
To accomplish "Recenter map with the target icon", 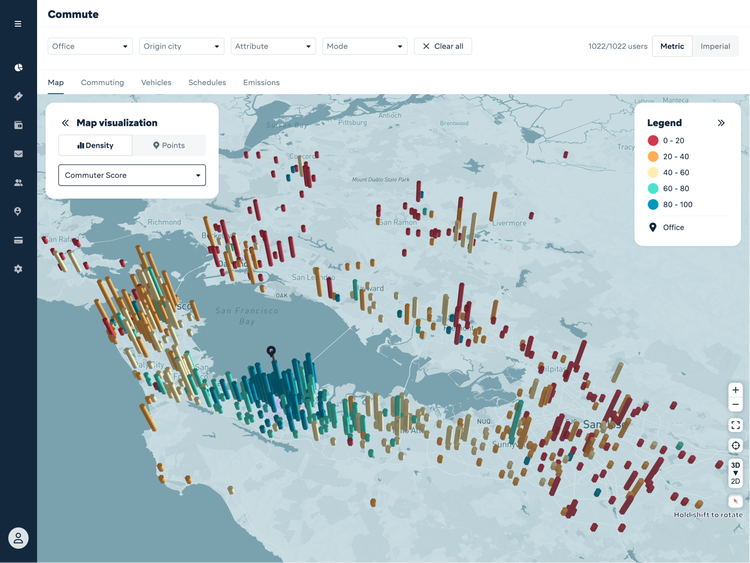I will 736,446.
